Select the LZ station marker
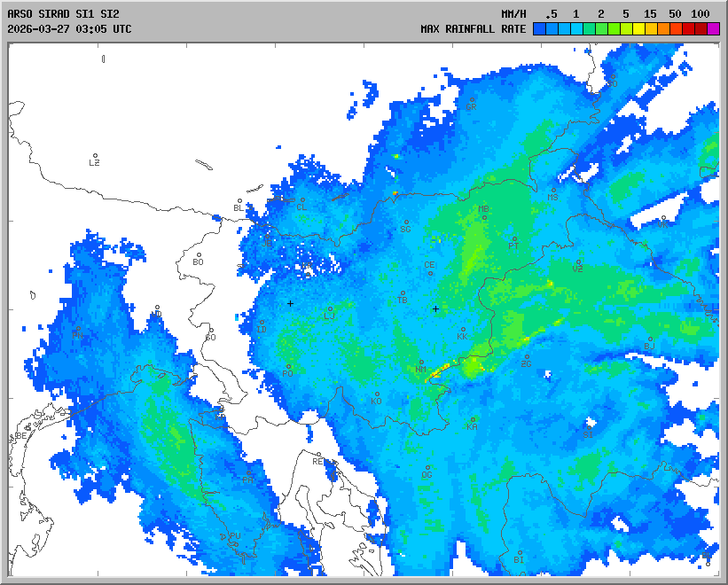Image resolution: width=728 pixels, height=585 pixels. pos(95,156)
